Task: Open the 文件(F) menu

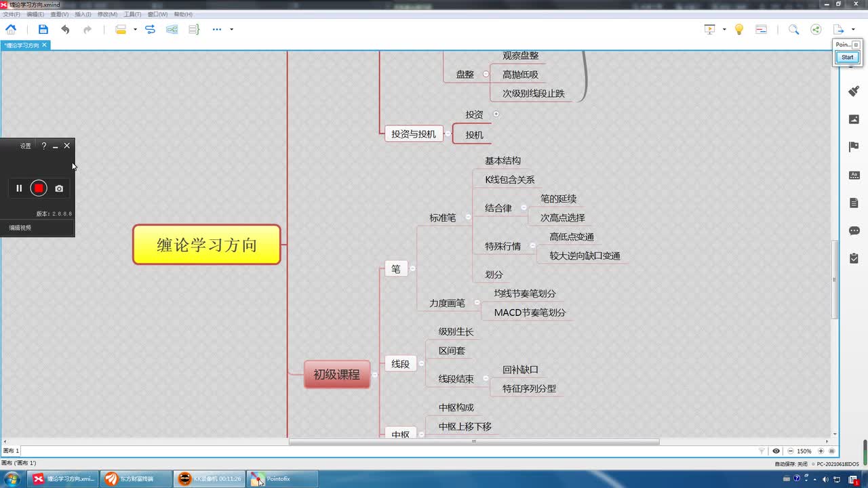Action: pos(12,14)
